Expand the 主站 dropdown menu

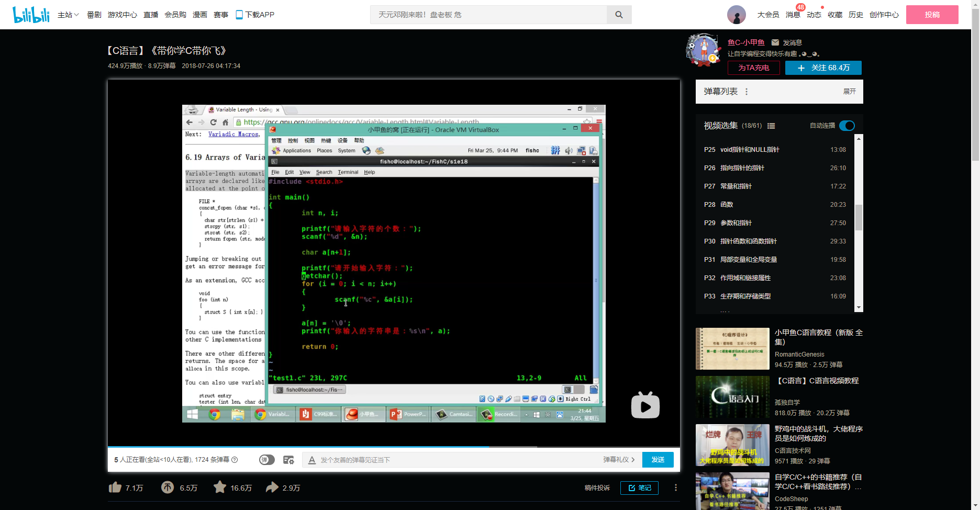tap(68, 15)
